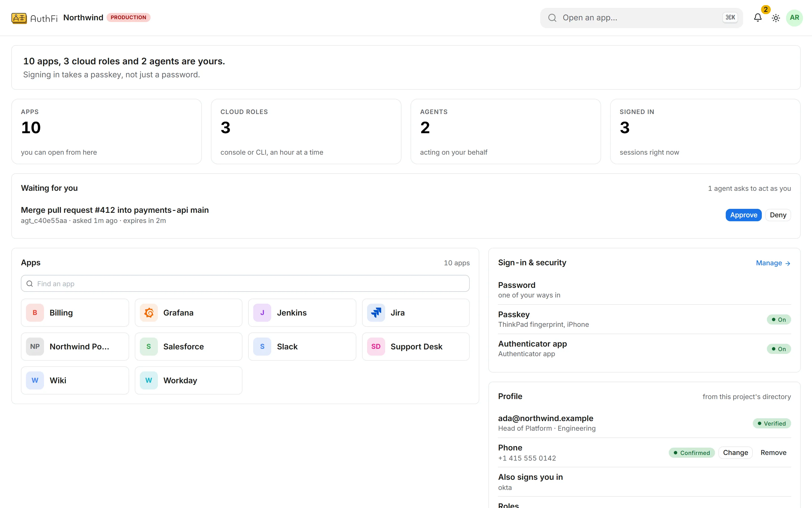Click the Confirmed phone badge

[692, 453]
